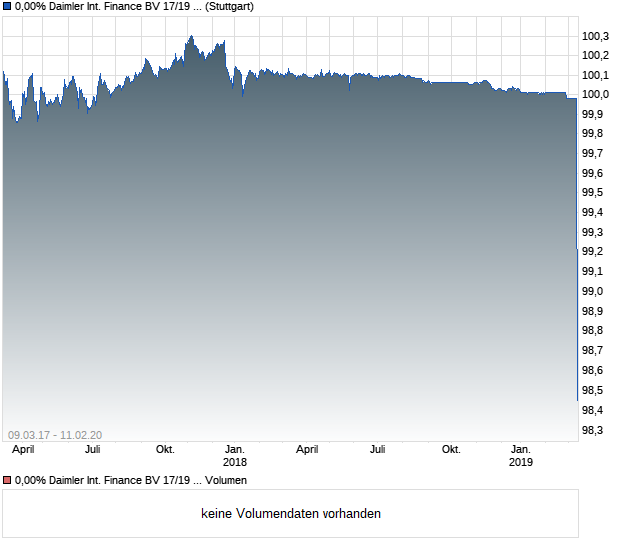
Task: Click the 'Jan. 2019' time axis label
Action: click(x=521, y=456)
